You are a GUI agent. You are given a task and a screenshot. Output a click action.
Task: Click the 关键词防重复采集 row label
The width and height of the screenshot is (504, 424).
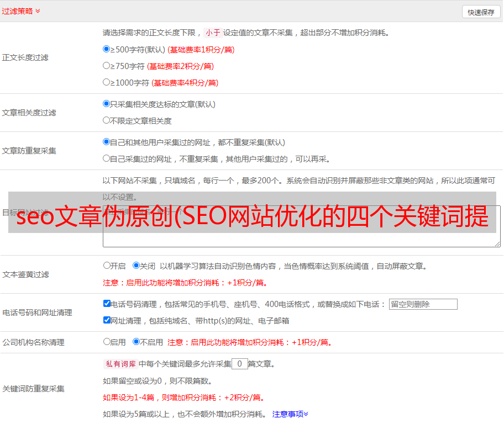tap(33, 389)
